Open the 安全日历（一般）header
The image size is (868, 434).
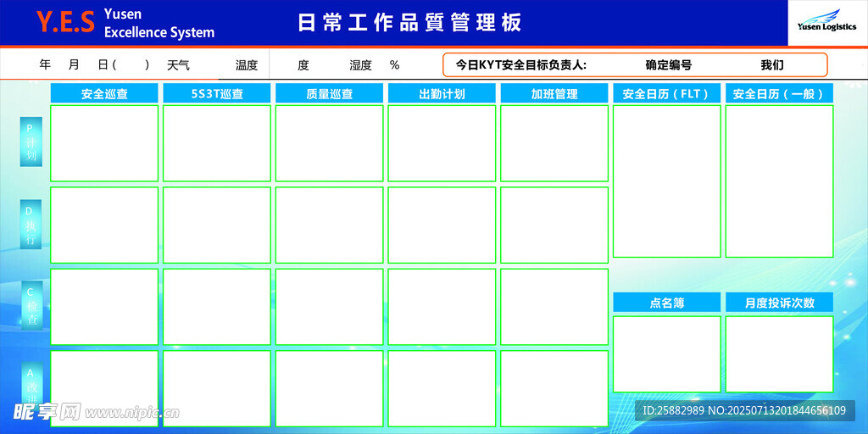tap(779, 94)
